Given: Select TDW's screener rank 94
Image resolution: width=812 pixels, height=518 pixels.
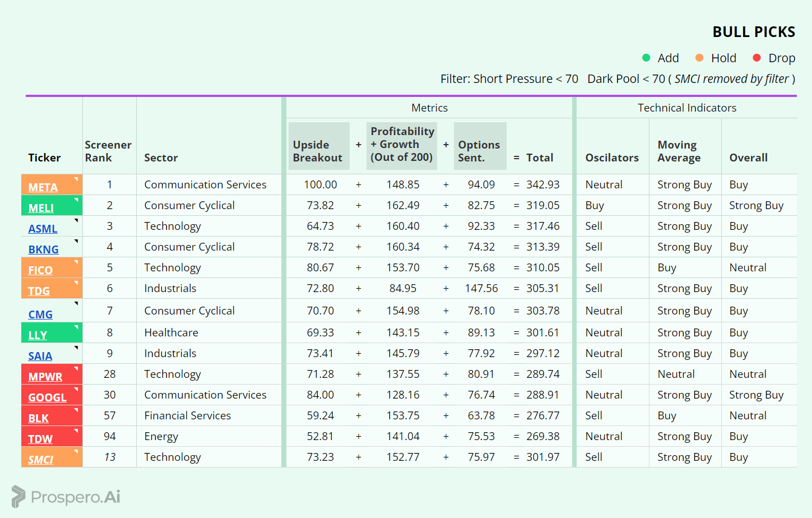Looking at the screenshot, I should click(110, 436).
